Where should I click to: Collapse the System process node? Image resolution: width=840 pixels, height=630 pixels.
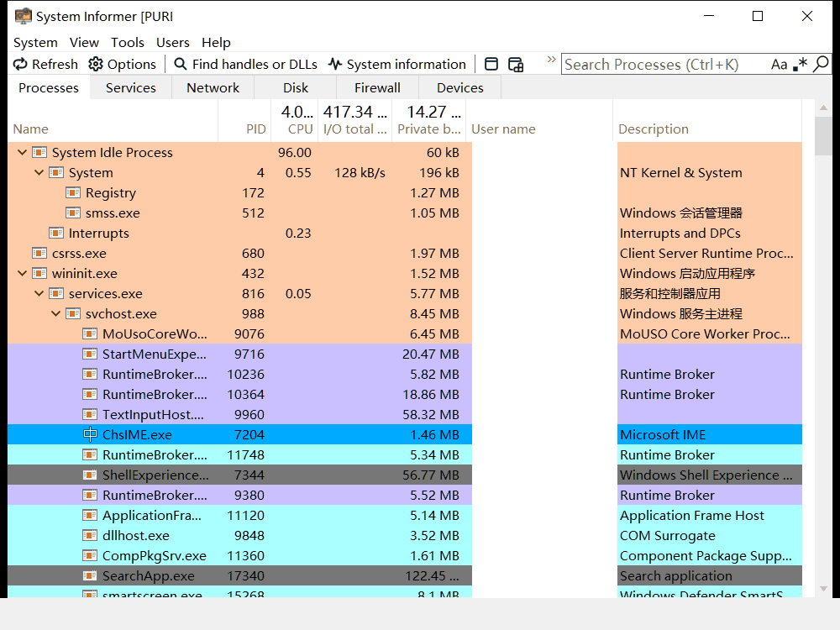click(x=39, y=172)
